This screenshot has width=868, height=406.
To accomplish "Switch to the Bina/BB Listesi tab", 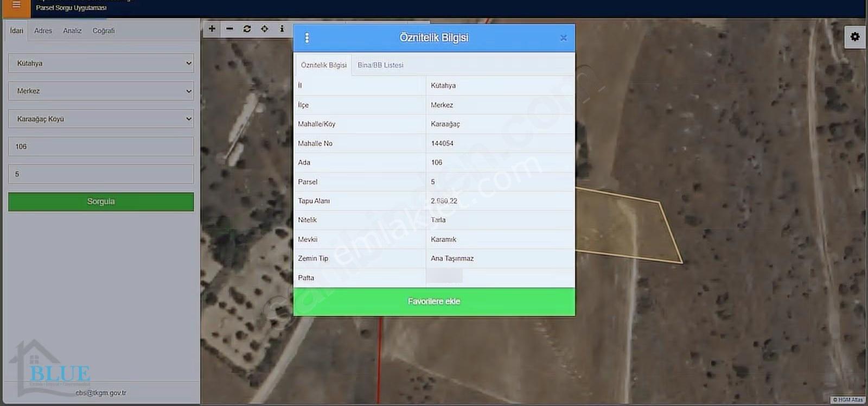I will pos(380,65).
